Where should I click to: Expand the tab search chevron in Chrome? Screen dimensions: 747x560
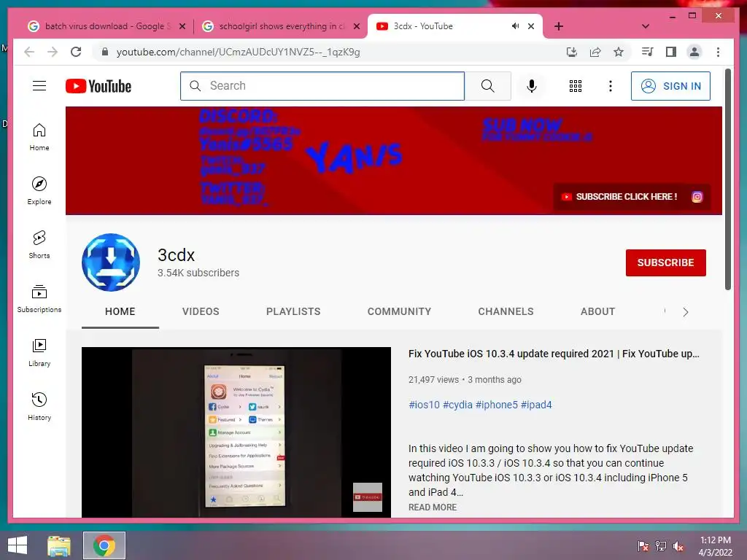tap(646, 26)
